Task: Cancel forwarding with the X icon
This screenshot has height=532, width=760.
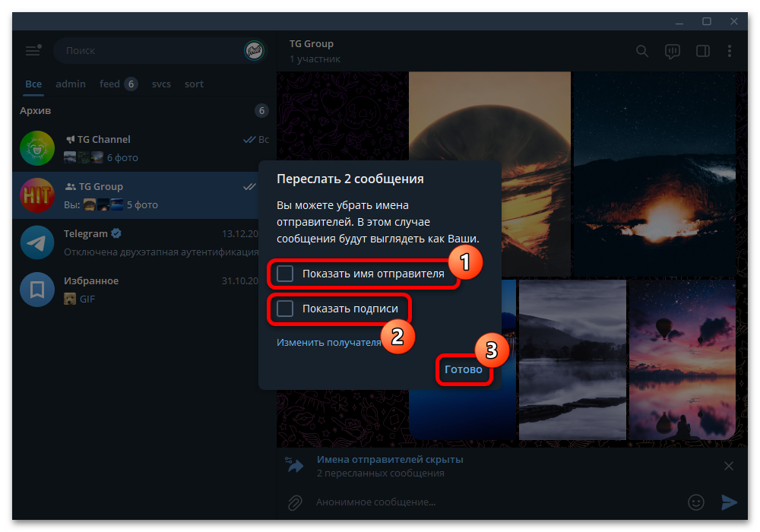Action: tap(729, 466)
